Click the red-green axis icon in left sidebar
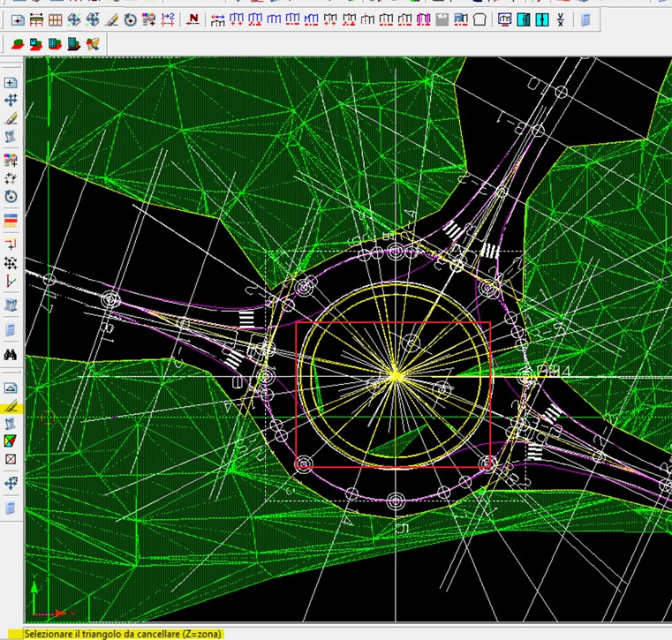This screenshot has width=672, height=640. pos(11,281)
